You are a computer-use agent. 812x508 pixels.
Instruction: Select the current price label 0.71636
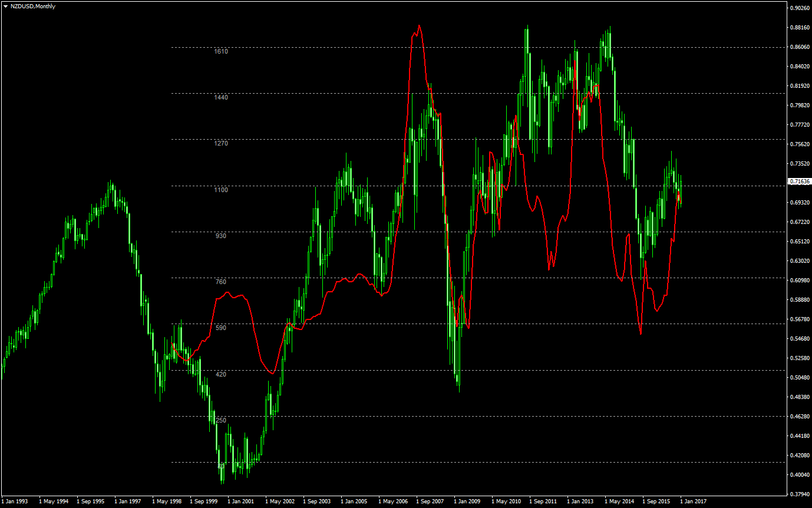coord(799,182)
